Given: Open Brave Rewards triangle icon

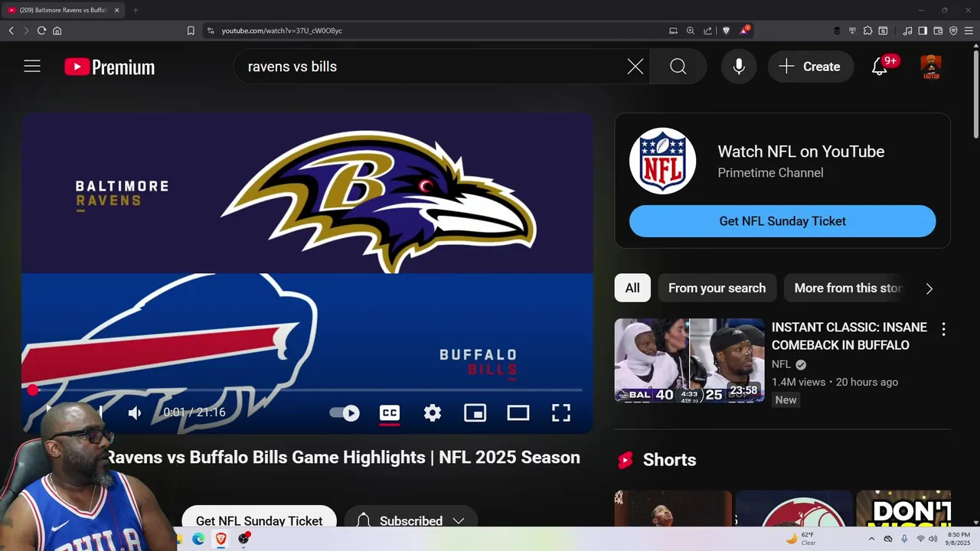Looking at the screenshot, I should click(744, 31).
